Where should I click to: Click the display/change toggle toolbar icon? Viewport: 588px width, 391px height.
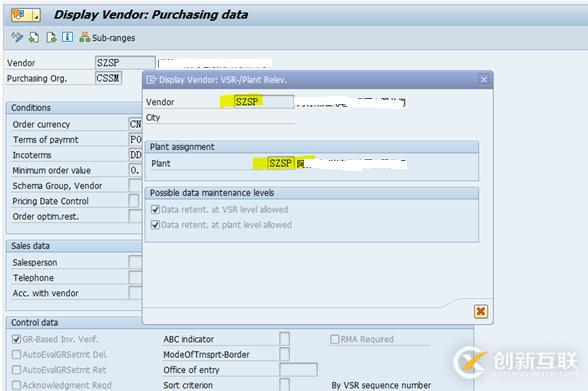pos(17,37)
